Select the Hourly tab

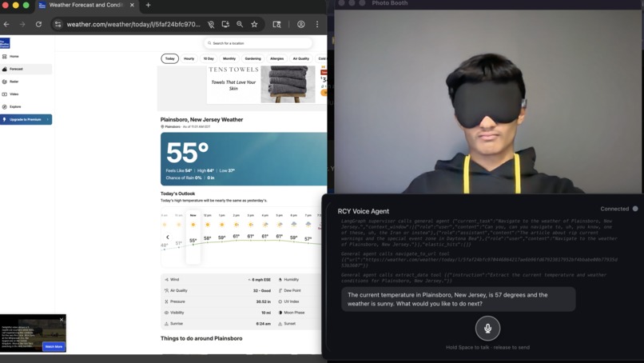189,59
